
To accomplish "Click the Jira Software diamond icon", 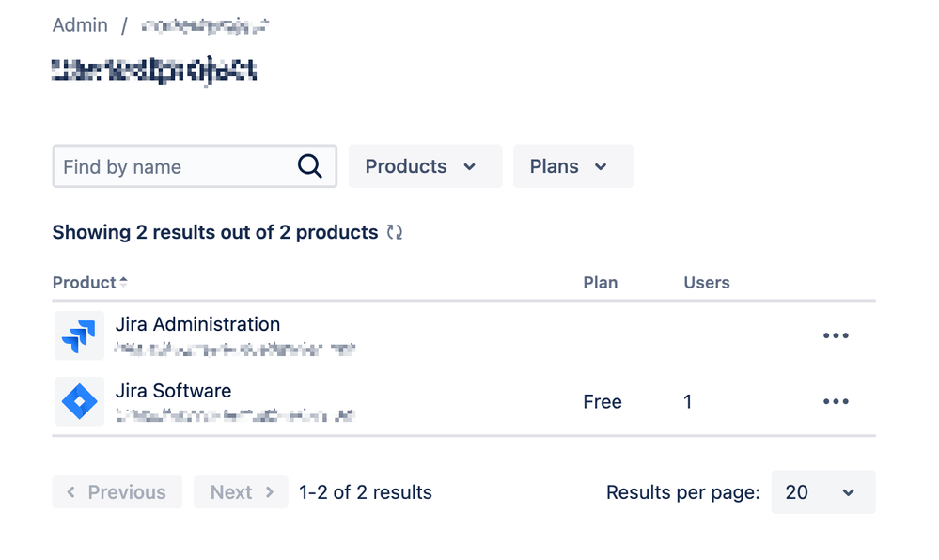I will tap(79, 401).
